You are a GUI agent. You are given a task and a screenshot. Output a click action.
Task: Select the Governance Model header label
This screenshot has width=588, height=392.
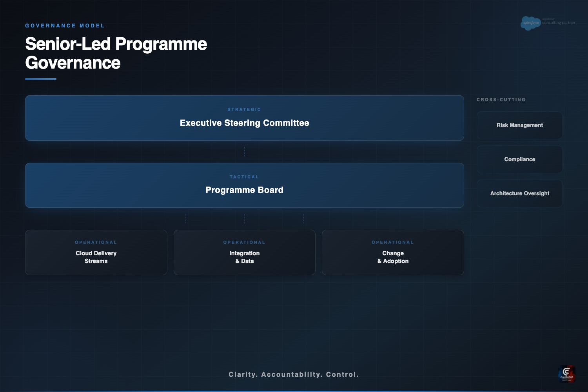65,26
